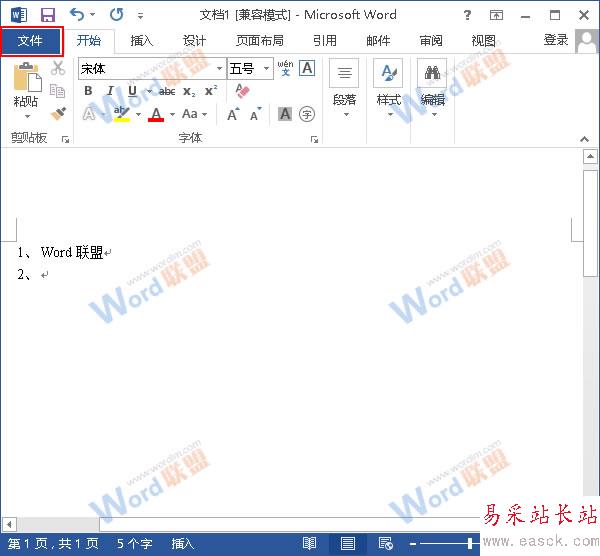Switch to the 开始 (Home) tab
This screenshot has width=600, height=556.
pyautogui.click(x=88, y=41)
